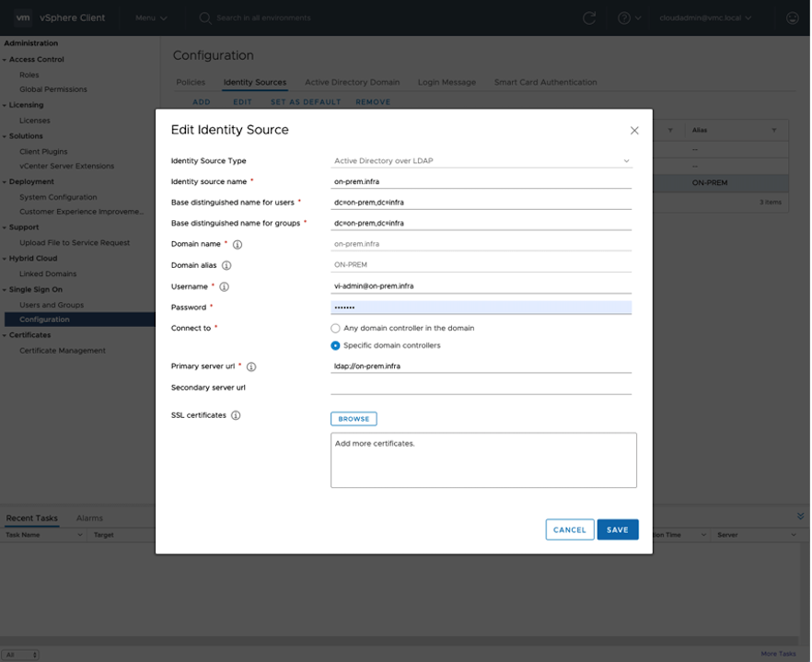Click Base distinguished name for users field
812x662 pixels.
481,203
